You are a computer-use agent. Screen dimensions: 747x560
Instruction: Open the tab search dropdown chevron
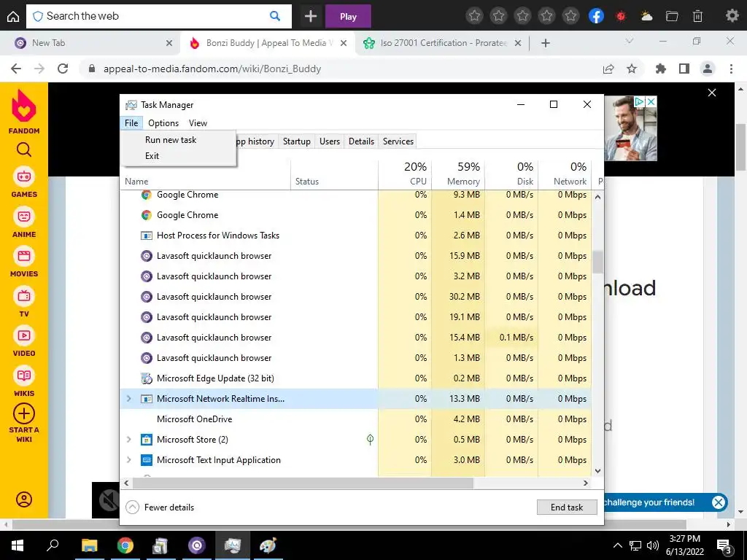tap(630, 42)
